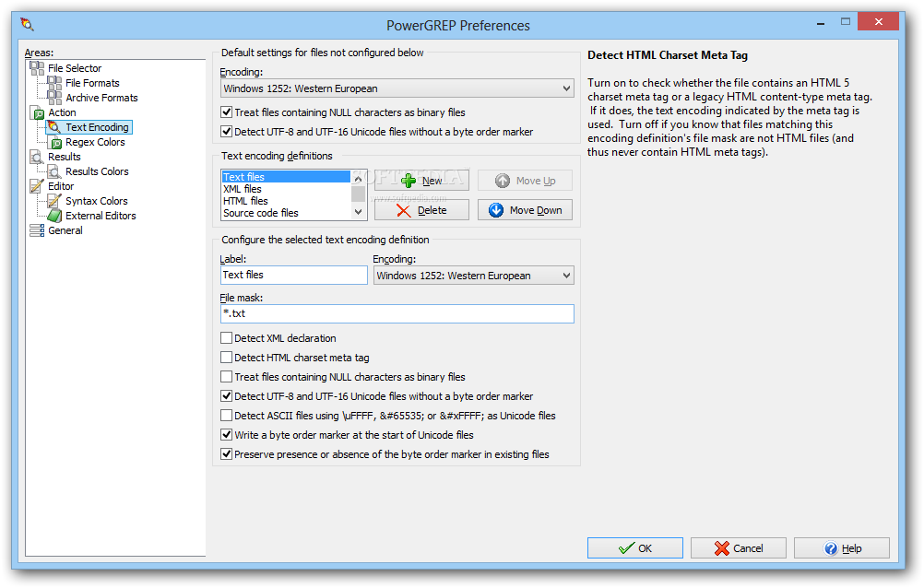This screenshot has width=924, height=588.
Task: Select XML files in definitions list
Action: [x=286, y=189]
